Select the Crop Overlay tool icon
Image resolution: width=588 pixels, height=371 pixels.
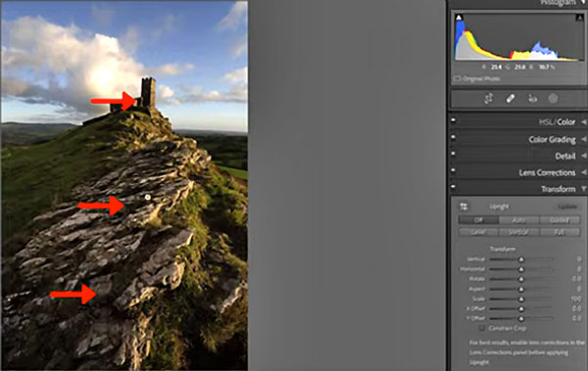coord(488,99)
